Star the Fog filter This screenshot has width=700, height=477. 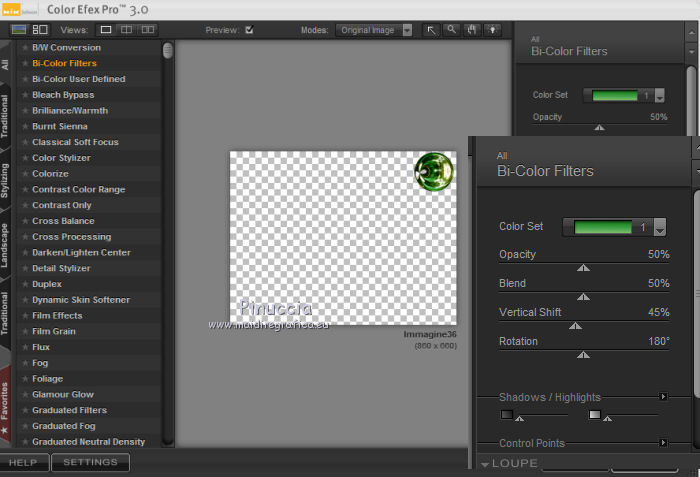click(x=25, y=363)
